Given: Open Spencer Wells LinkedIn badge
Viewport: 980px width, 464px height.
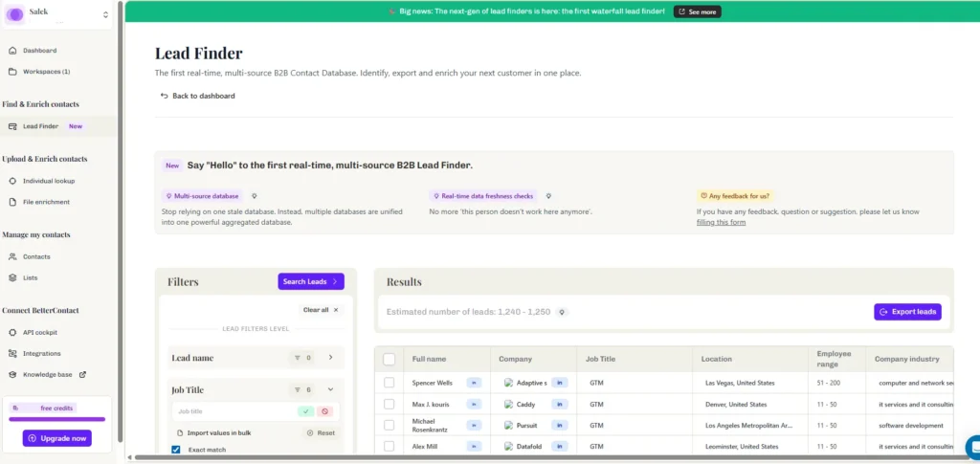Looking at the screenshot, I should tap(474, 383).
